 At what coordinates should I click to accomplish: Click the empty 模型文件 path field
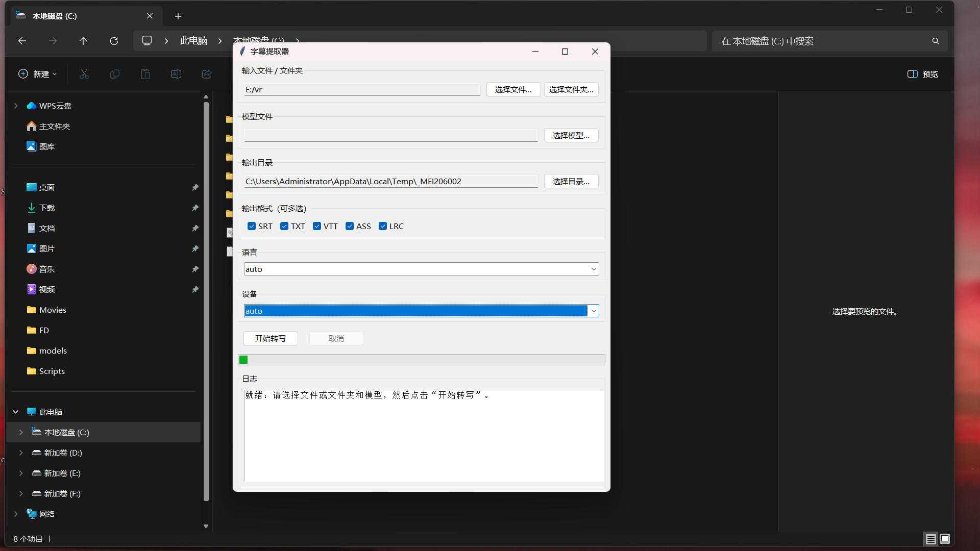(x=391, y=135)
